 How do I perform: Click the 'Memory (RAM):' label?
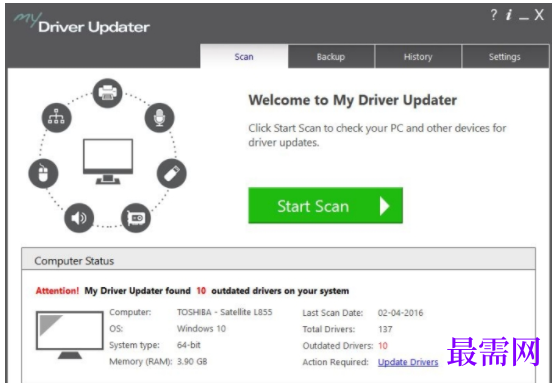[x=140, y=361]
